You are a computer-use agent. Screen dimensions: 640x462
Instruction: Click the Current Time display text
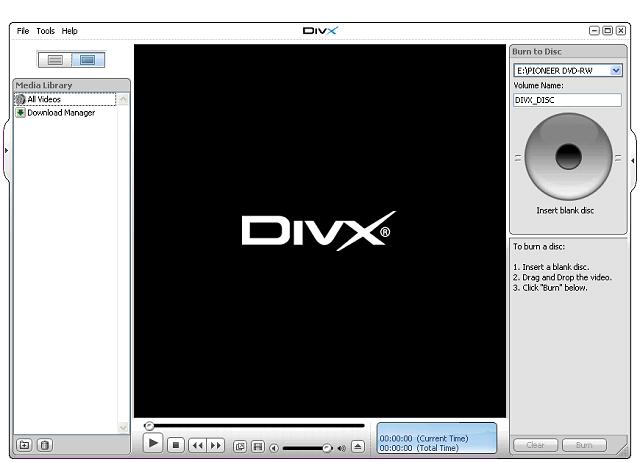(x=424, y=438)
